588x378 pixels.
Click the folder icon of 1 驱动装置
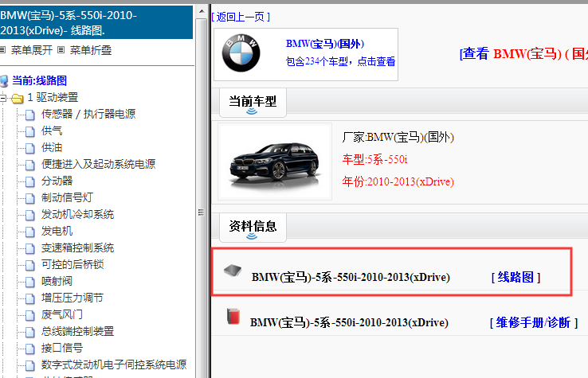pyautogui.click(x=18, y=99)
